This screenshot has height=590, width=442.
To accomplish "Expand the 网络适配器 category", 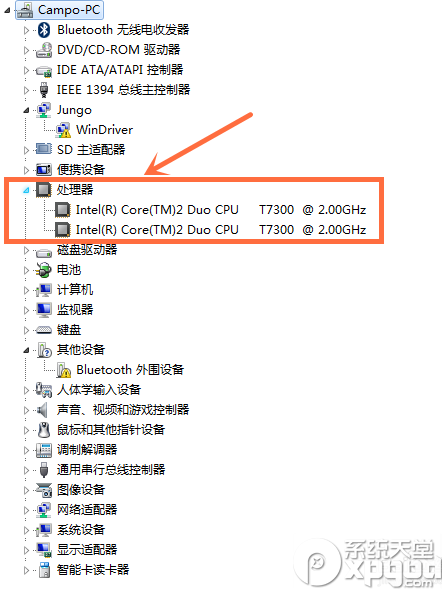I will (26, 510).
